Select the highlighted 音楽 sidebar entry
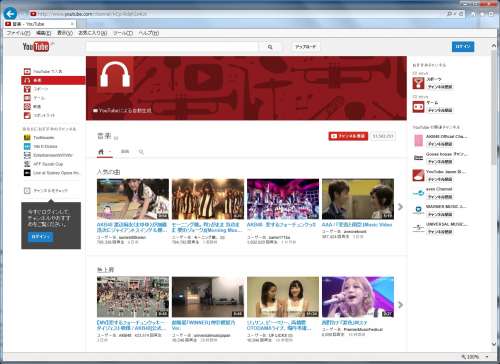 point(53,80)
